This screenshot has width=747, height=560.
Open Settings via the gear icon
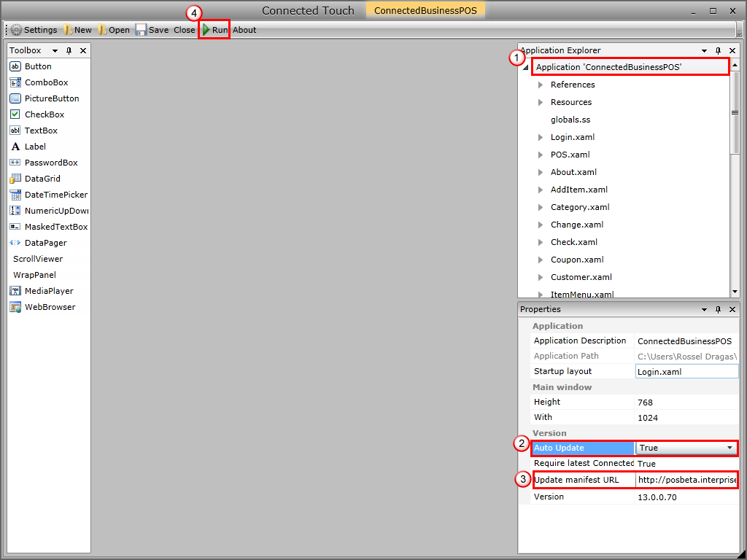coord(16,30)
